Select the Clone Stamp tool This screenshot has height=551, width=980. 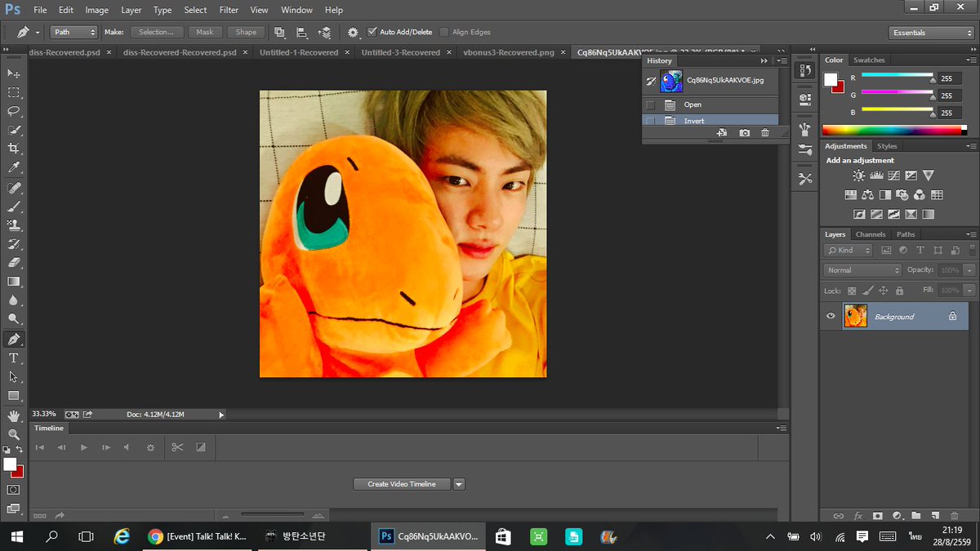coord(14,224)
